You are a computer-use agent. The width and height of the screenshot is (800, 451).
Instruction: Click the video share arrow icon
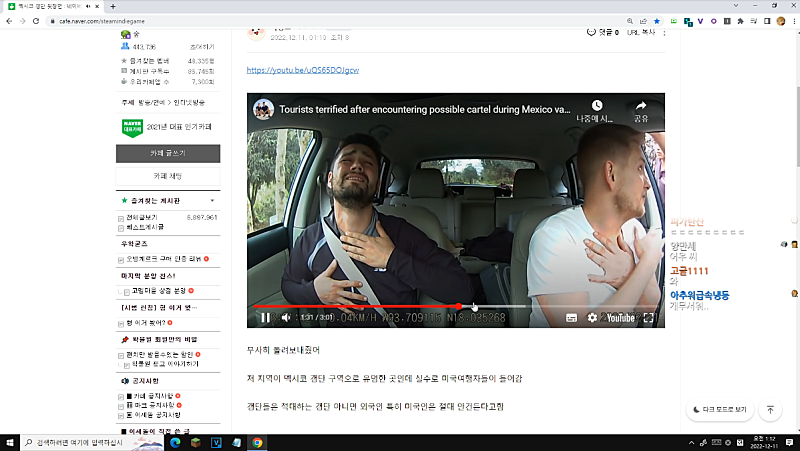(641, 108)
